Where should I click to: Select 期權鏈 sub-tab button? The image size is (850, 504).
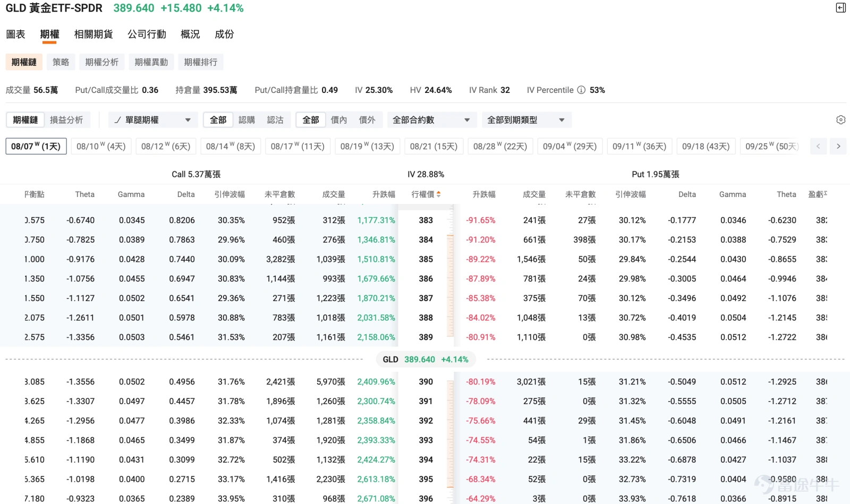[24, 62]
